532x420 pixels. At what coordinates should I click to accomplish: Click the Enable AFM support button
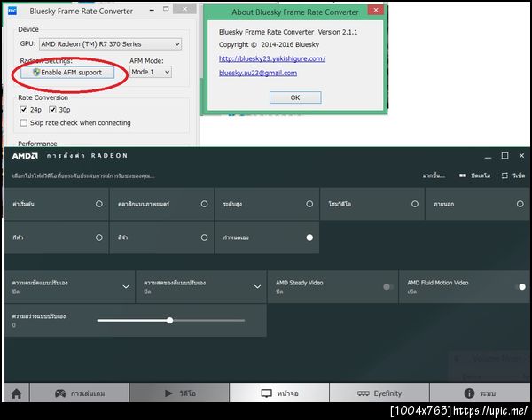(67, 72)
